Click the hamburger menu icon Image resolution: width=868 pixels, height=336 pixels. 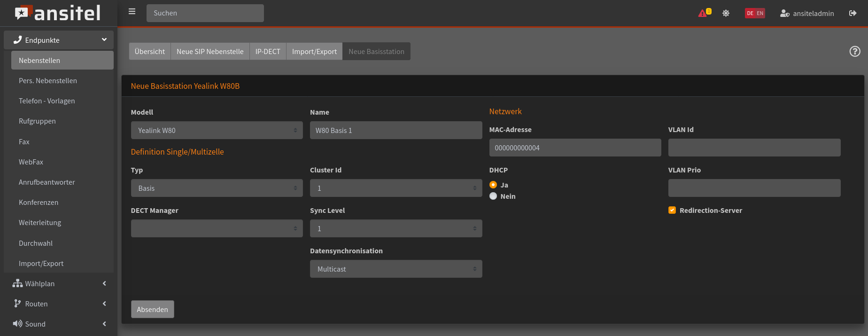tap(132, 12)
